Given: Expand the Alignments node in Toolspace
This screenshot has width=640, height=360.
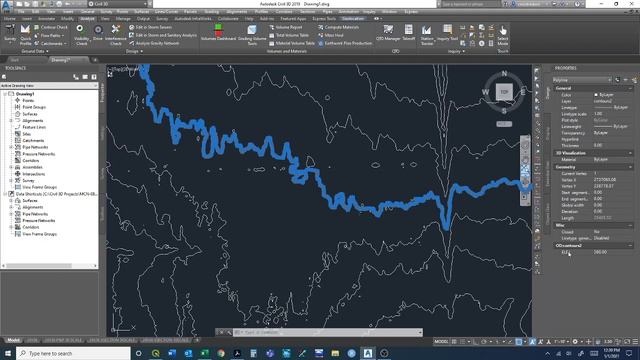Looking at the screenshot, I should point(11,121).
